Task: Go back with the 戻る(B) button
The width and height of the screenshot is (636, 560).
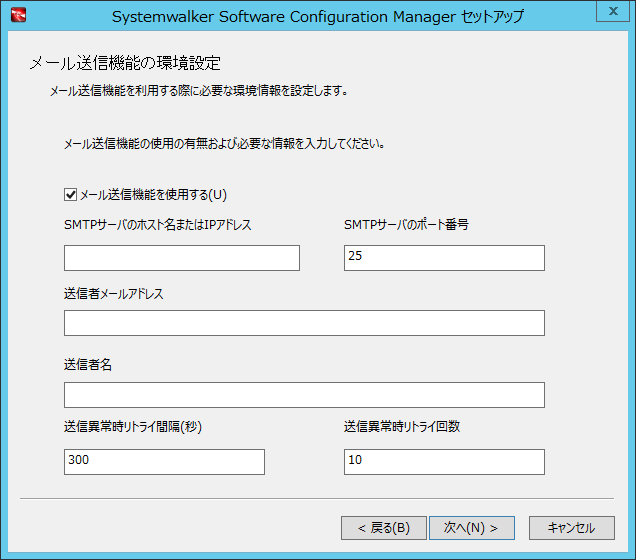Action: [x=384, y=528]
